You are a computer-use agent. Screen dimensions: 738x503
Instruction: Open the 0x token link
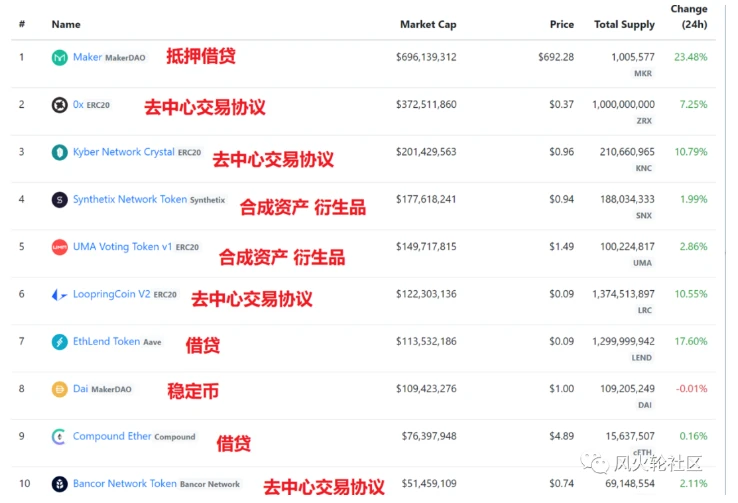click(x=78, y=104)
